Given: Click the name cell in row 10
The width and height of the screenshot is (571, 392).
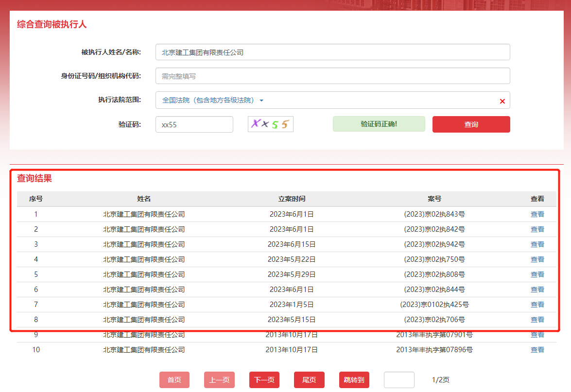Looking at the screenshot, I should pyautogui.click(x=144, y=350).
